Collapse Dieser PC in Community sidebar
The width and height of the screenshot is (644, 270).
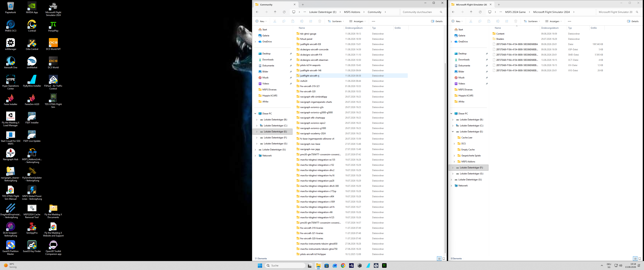(255, 114)
